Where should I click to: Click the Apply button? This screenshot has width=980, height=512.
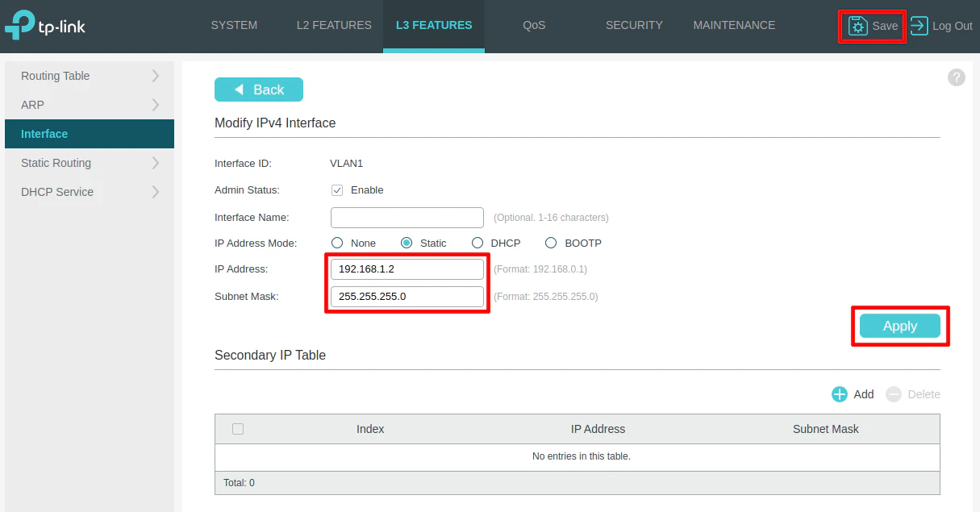point(900,326)
